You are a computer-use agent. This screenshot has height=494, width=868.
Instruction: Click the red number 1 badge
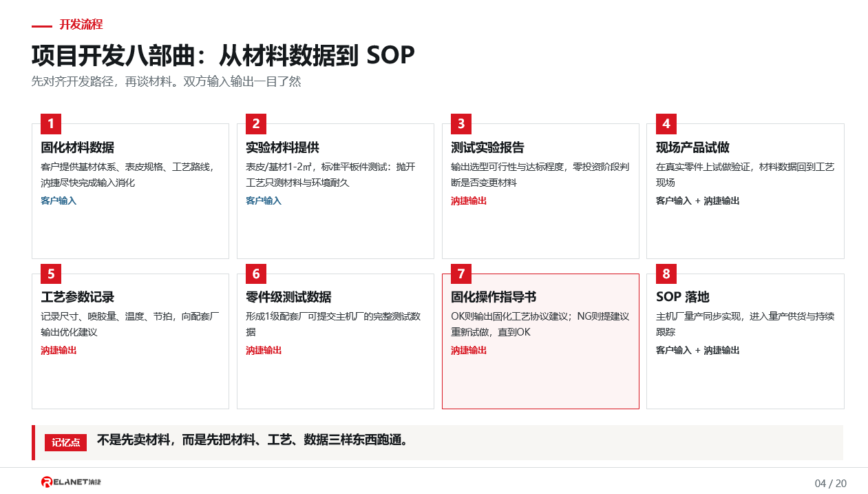click(x=51, y=124)
